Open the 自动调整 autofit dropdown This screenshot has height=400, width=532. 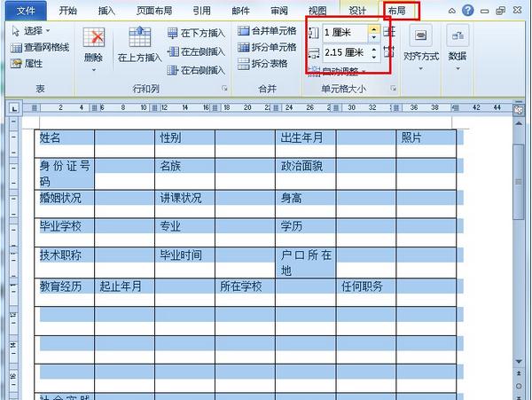point(337,71)
